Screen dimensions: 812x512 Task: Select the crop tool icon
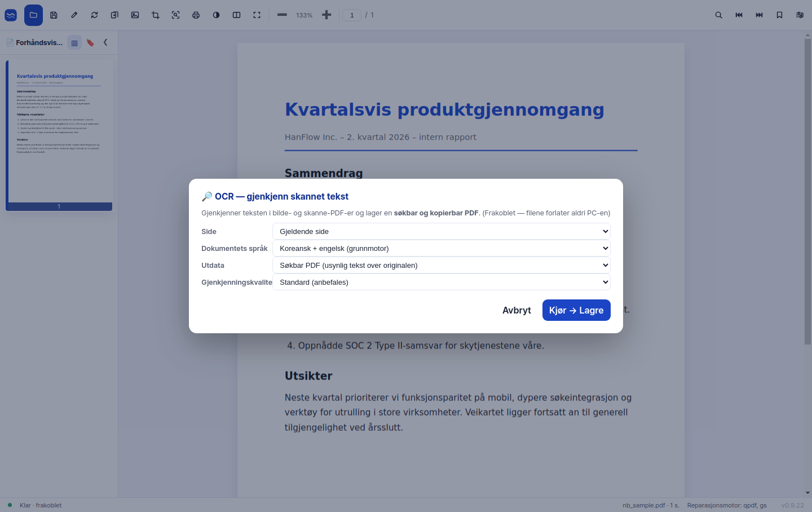155,15
